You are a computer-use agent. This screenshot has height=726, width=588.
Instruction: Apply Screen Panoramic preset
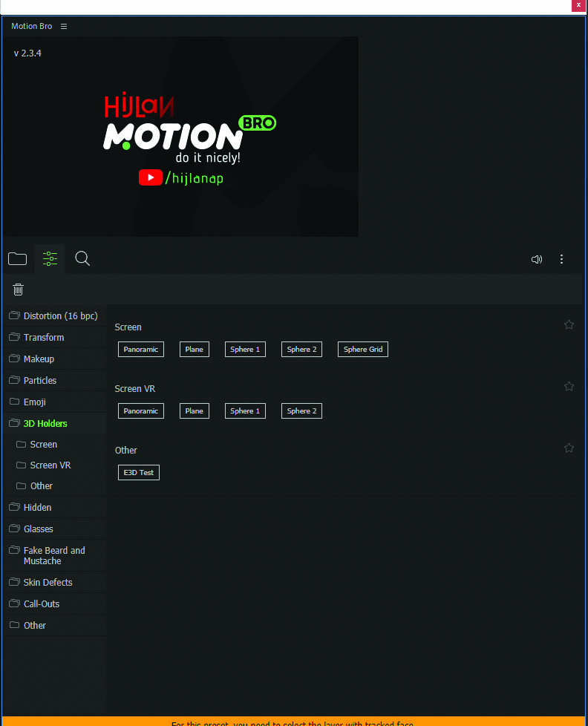pos(141,349)
